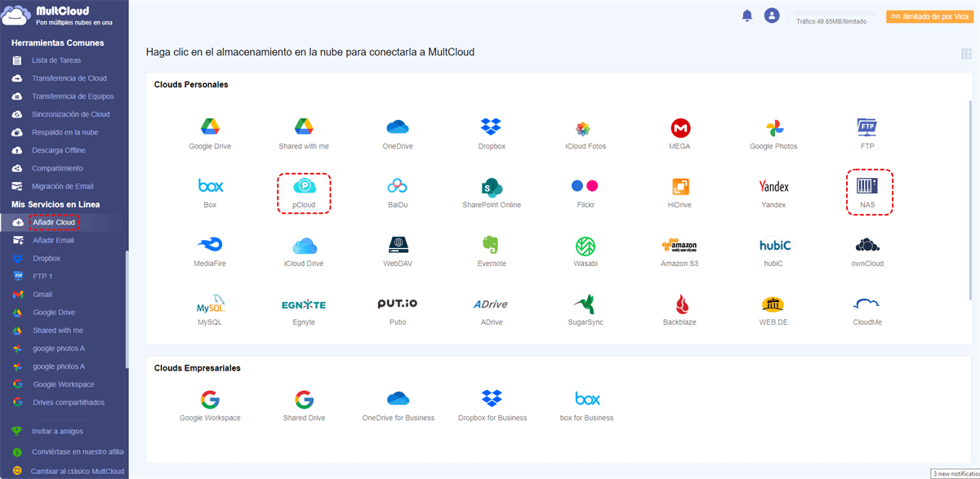The height and width of the screenshot is (479, 980).
Task: Choose the BaiDu cloud icon
Action: (398, 186)
